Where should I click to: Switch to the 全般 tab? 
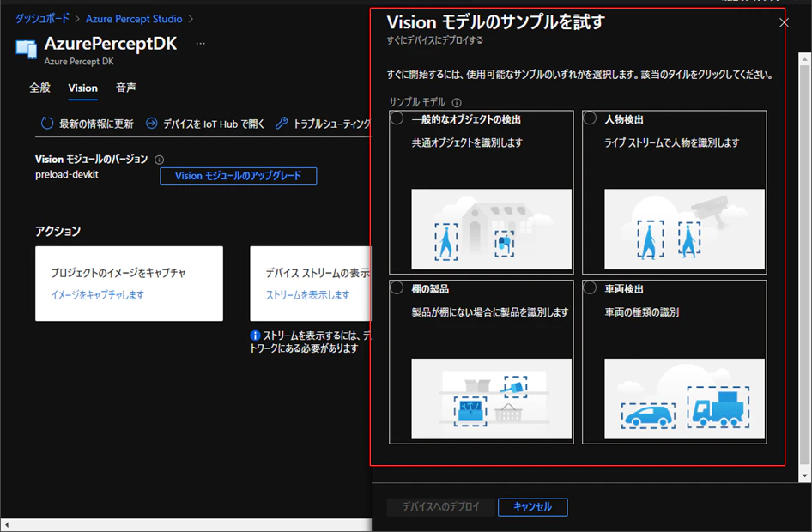(39, 88)
